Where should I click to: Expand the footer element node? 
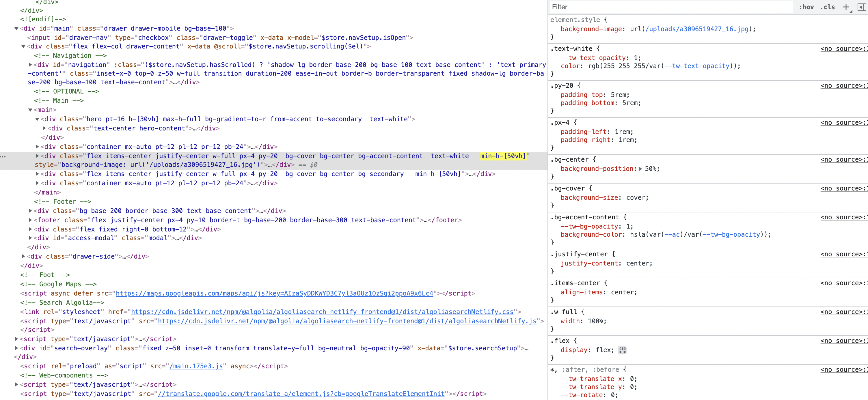30,220
